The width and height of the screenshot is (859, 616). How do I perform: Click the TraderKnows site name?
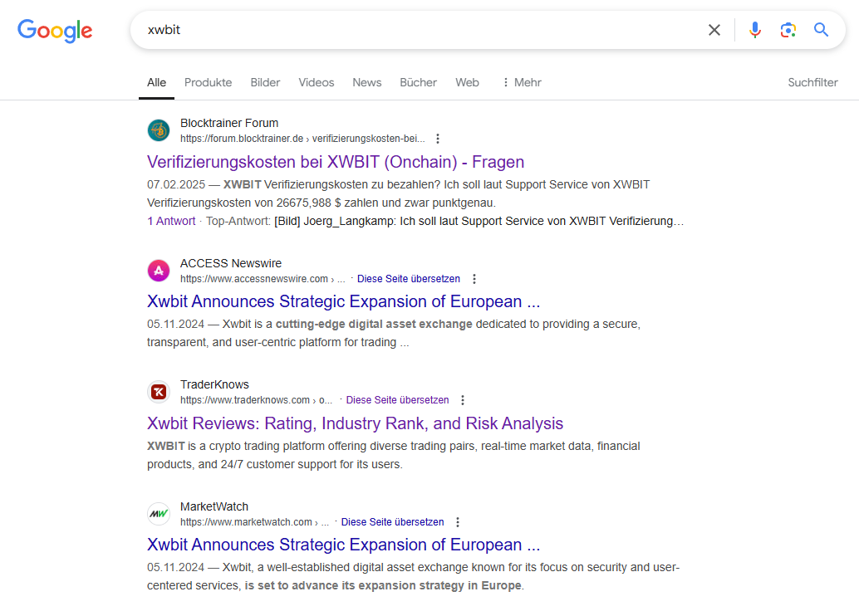tap(214, 385)
